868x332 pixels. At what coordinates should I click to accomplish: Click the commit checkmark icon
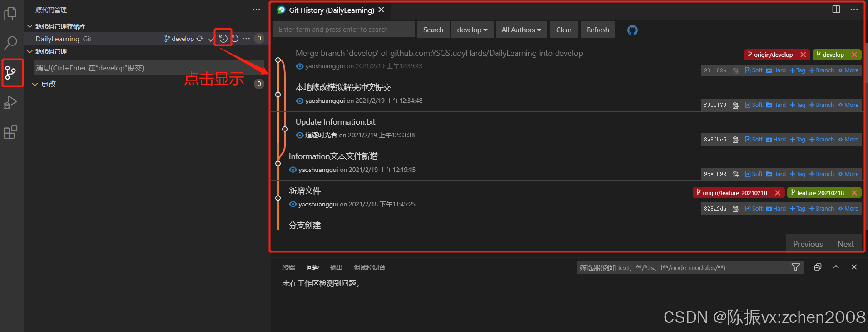coord(211,39)
